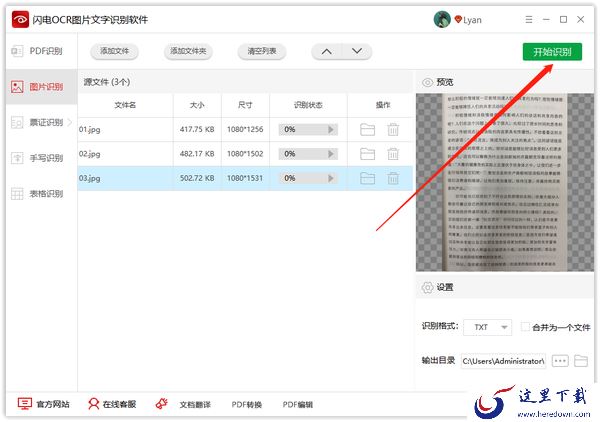Open folder icon for 02.jpg
Image resolution: width=600 pixels, height=422 pixels.
point(367,154)
